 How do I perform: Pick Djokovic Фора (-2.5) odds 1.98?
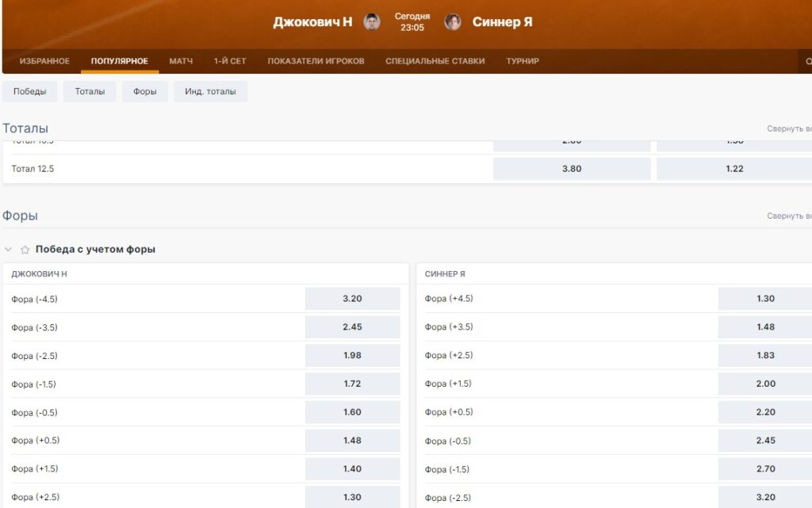click(353, 355)
